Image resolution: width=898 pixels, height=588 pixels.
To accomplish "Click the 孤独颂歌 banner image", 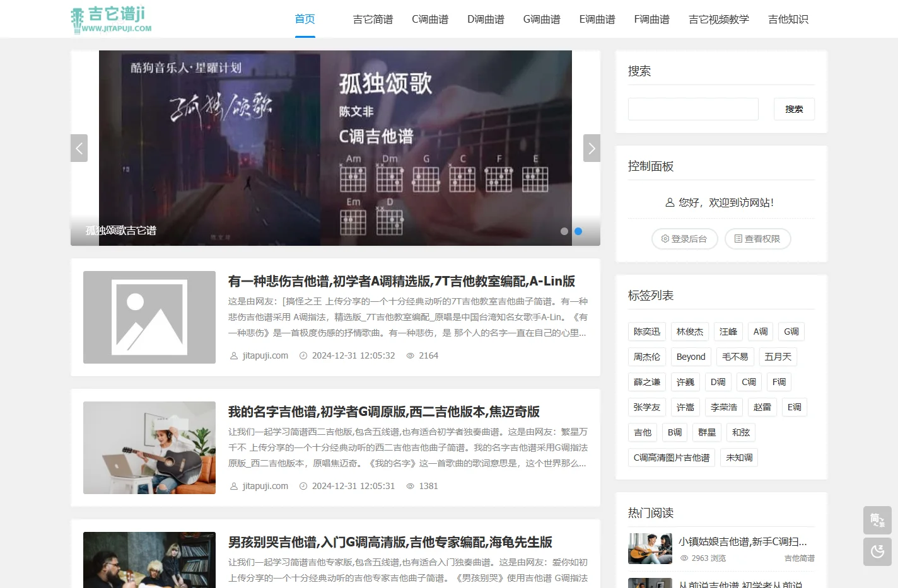I will [335, 148].
